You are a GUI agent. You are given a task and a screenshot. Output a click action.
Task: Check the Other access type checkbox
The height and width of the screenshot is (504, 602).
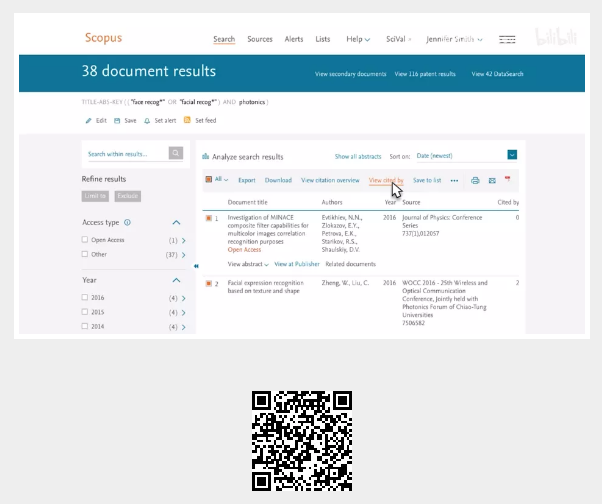pyautogui.click(x=85, y=254)
